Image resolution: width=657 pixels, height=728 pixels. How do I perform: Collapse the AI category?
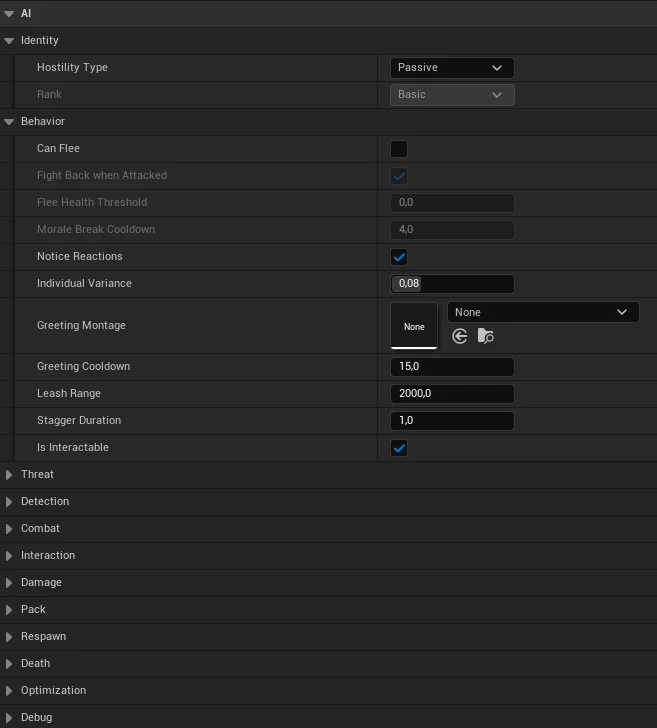9,13
